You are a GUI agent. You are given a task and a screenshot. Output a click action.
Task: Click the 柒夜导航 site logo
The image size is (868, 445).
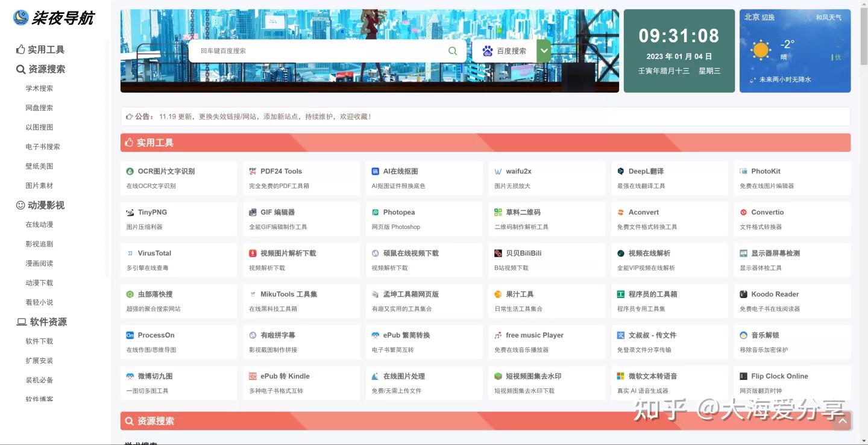(54, 18)
